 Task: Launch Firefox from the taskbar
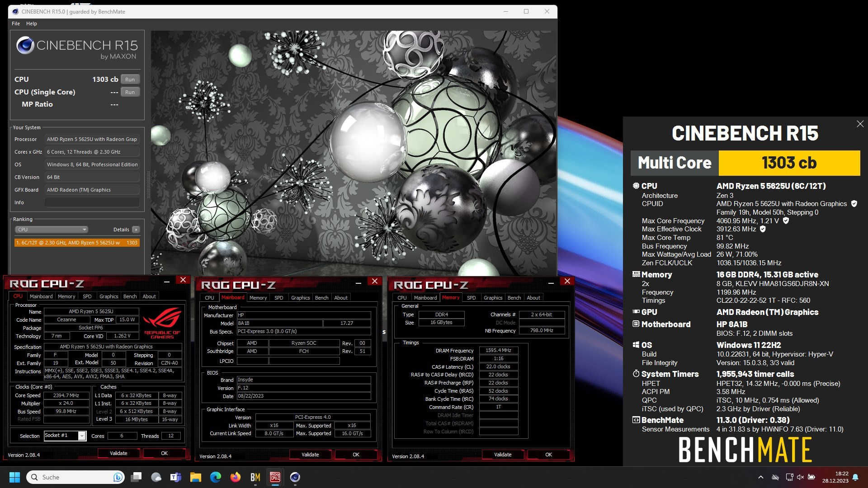[x=236, y=477]
